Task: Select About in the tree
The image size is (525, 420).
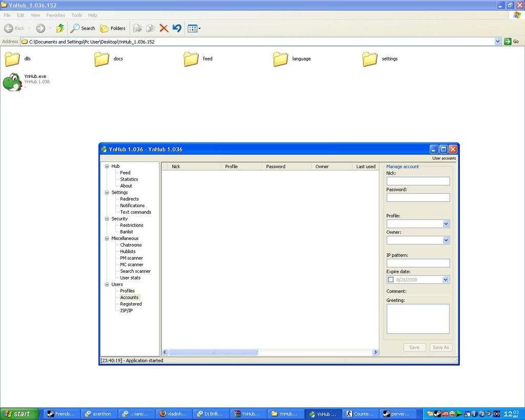Action: [126, 186]
